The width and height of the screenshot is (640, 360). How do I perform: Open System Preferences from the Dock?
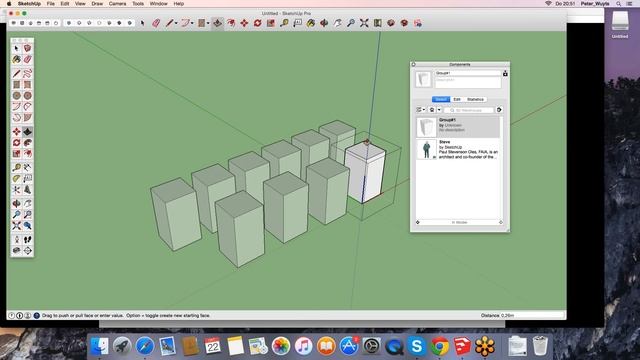[x=371, y=346]
